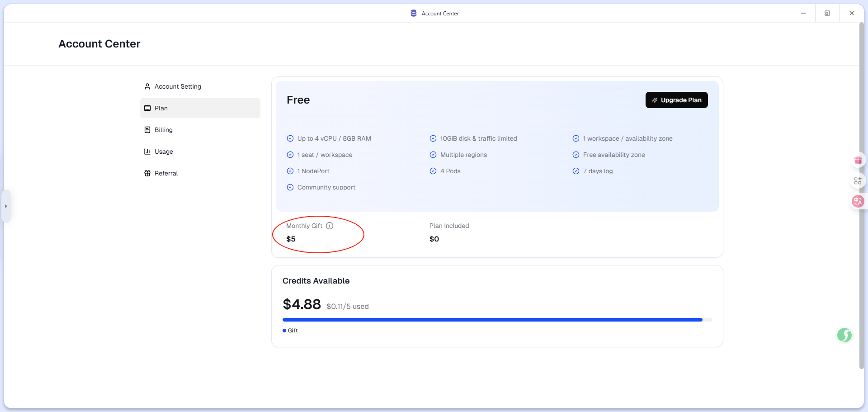868x412 pixels.
Task: Expand the collapsed left side panel arrow
Action: tap(6, 206)
